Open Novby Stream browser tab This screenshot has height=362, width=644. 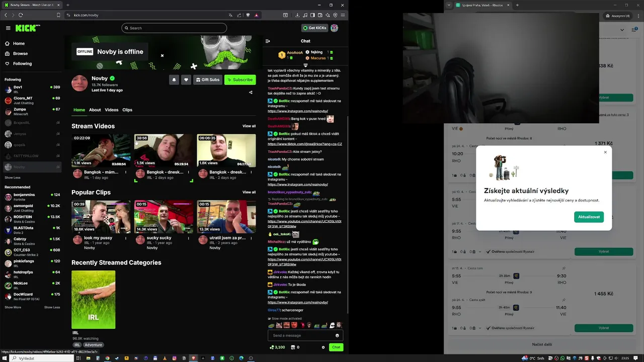32,5
